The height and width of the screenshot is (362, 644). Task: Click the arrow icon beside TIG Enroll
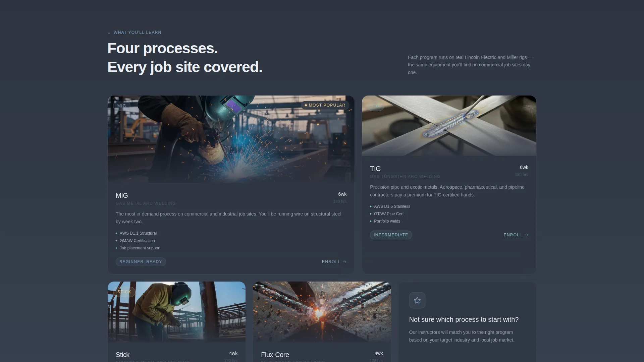click(x=526, y=235)
